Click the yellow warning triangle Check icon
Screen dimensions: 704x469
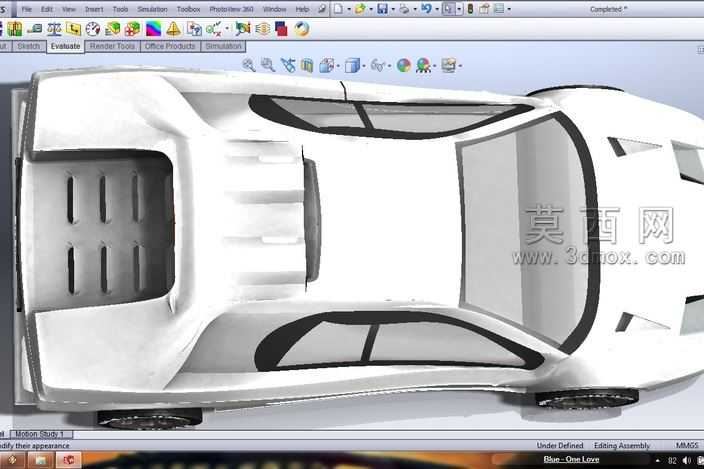173,29
